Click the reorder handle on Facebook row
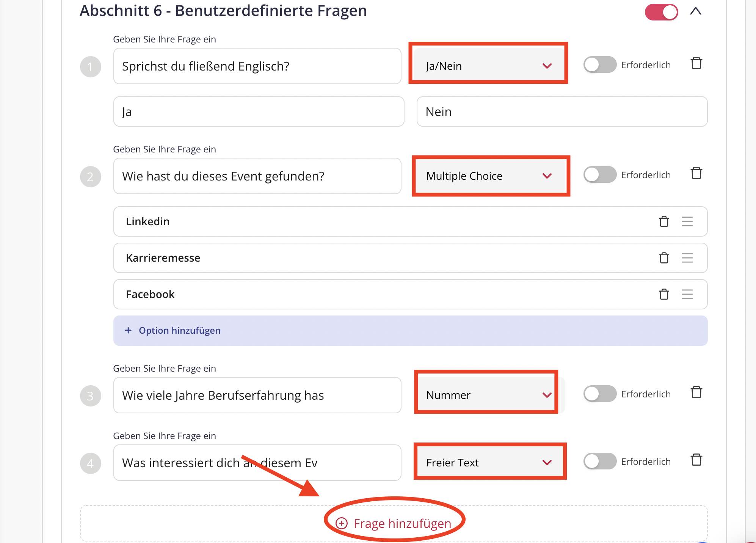The width and height of the screenshot is (756, 543). click(x=687, y=294)
